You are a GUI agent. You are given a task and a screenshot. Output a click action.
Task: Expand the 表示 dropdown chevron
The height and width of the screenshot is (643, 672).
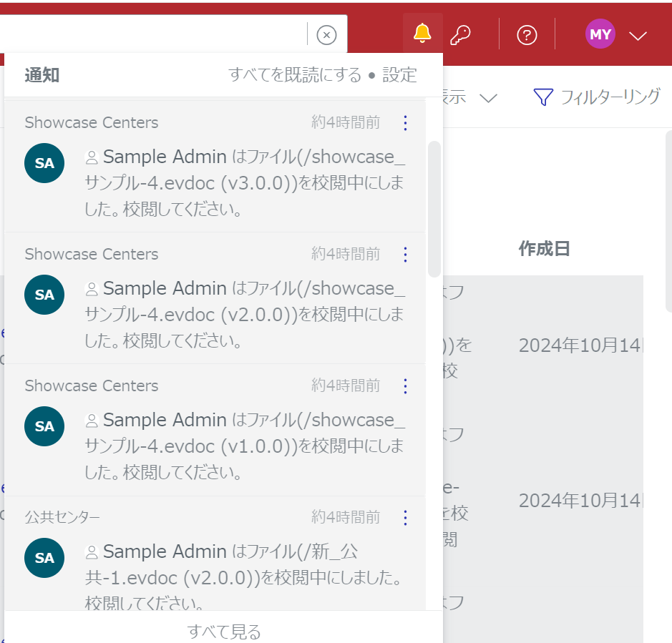(488, 99)
